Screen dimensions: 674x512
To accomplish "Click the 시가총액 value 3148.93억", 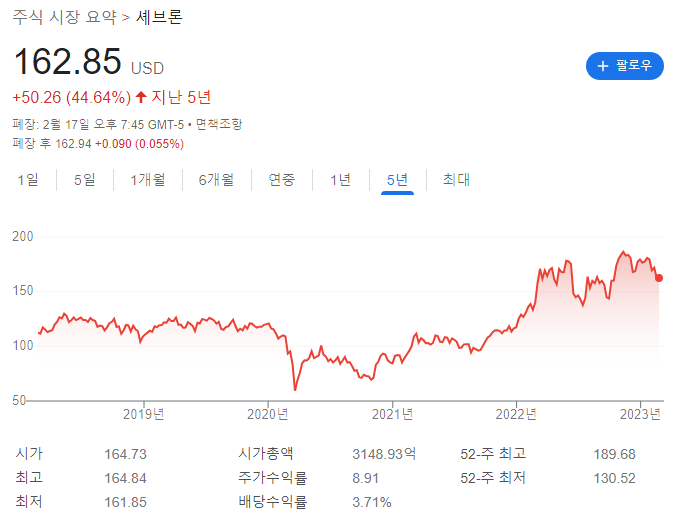I will click(384, 454).
